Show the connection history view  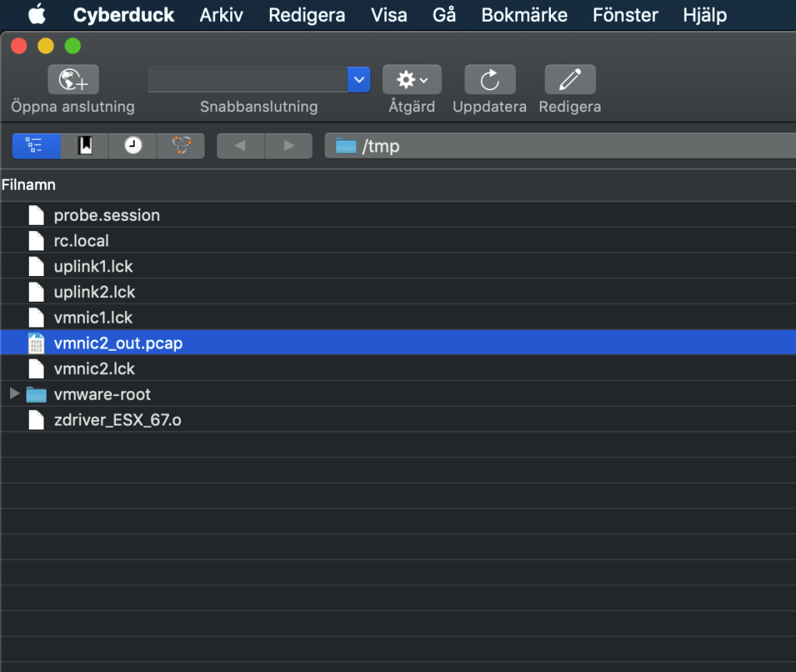pyautogui.click(x=133, y=145)
